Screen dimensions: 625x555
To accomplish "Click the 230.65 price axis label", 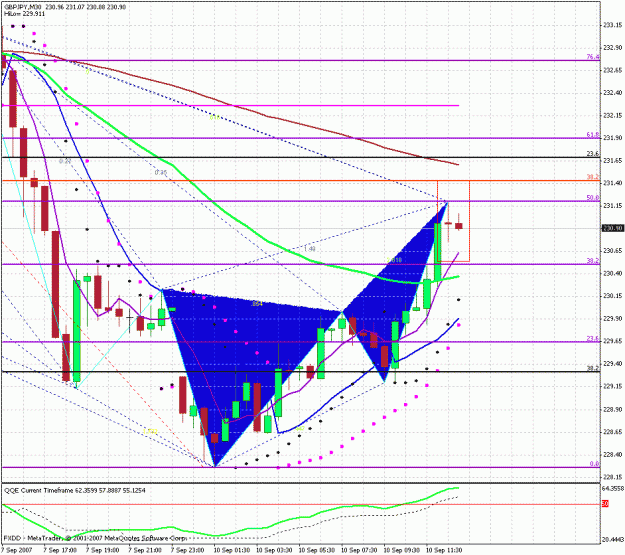I will pos(613,250).
